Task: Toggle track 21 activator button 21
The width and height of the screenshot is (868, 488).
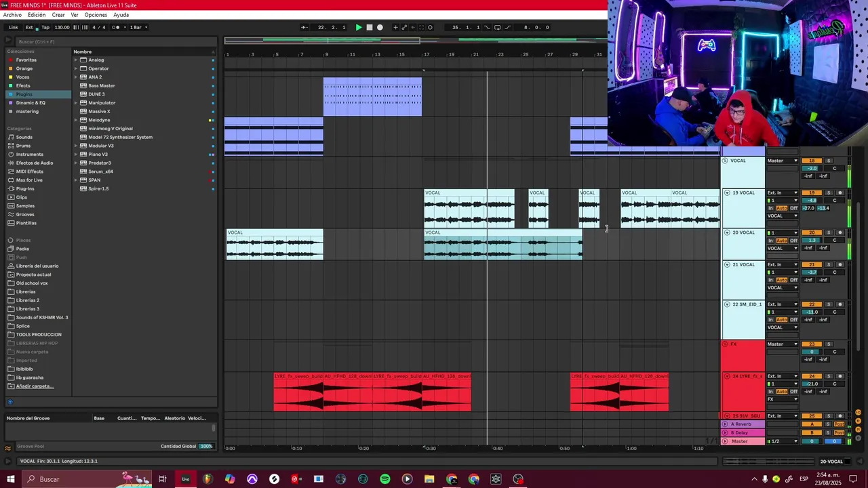Action: pos(812,264)
